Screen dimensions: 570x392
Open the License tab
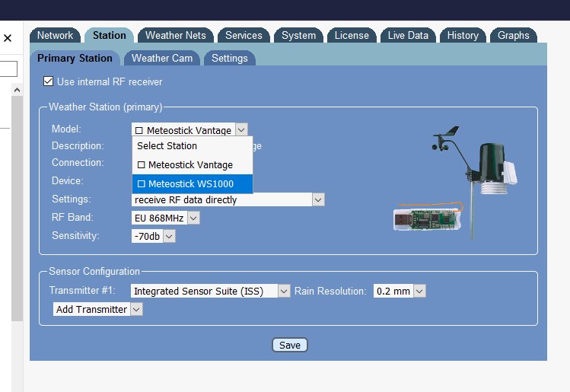pos(352,35)
